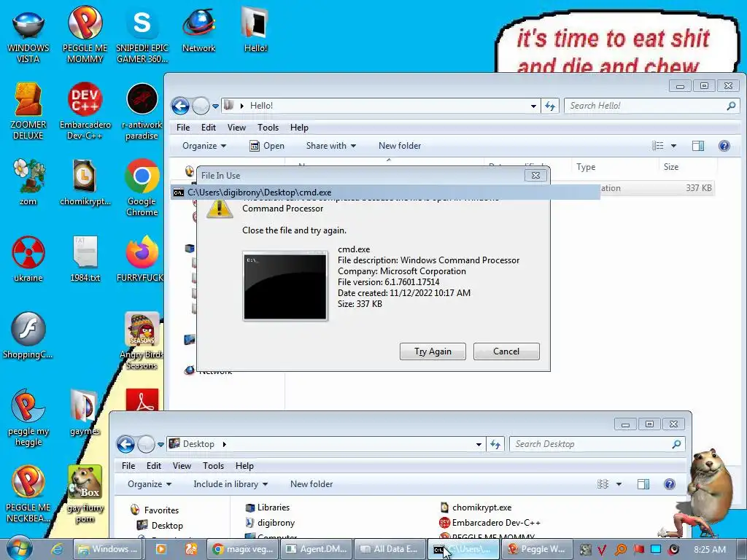
Task: Click Cancel in File In Use dialog
Action: pyautogui.click(x=506, y=351)
